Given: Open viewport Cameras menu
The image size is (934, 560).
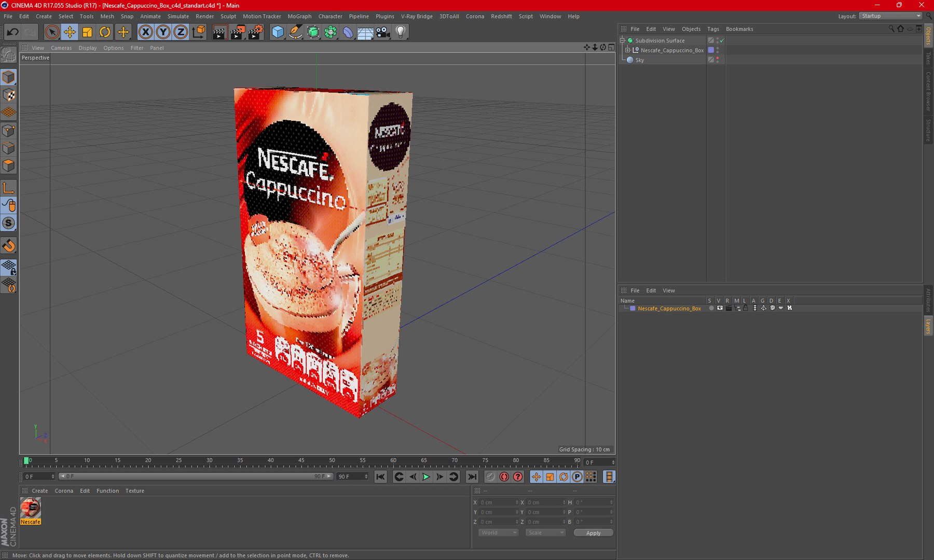Looking at the screenshot, I should [x=61, y=48].
